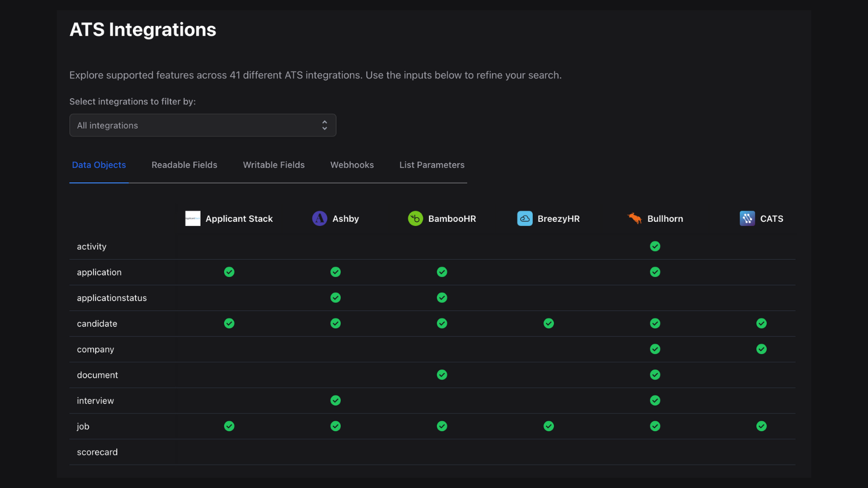Click the Bullhorn activity checkmark icon

point(655,246)
